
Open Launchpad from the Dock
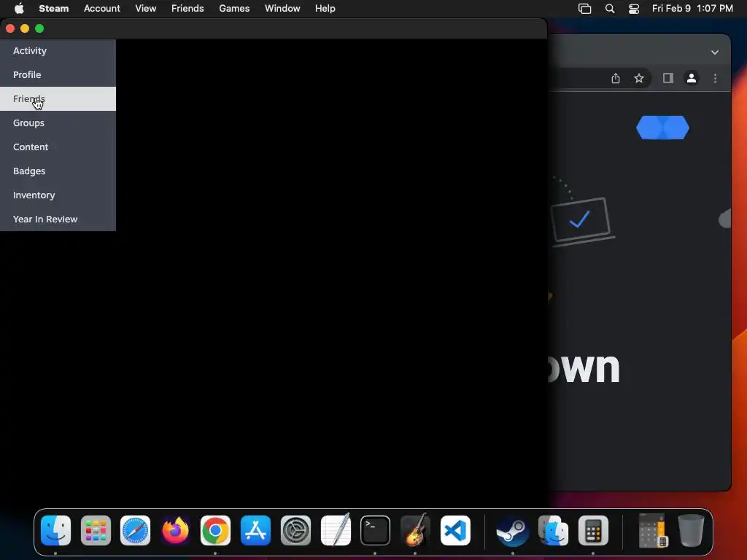(96, 531)
